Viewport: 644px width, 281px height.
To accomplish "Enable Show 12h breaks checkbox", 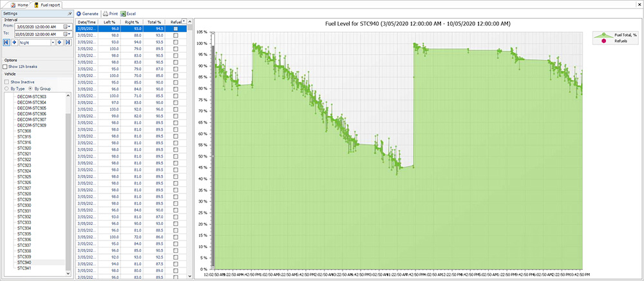I will tap(5, 66).
